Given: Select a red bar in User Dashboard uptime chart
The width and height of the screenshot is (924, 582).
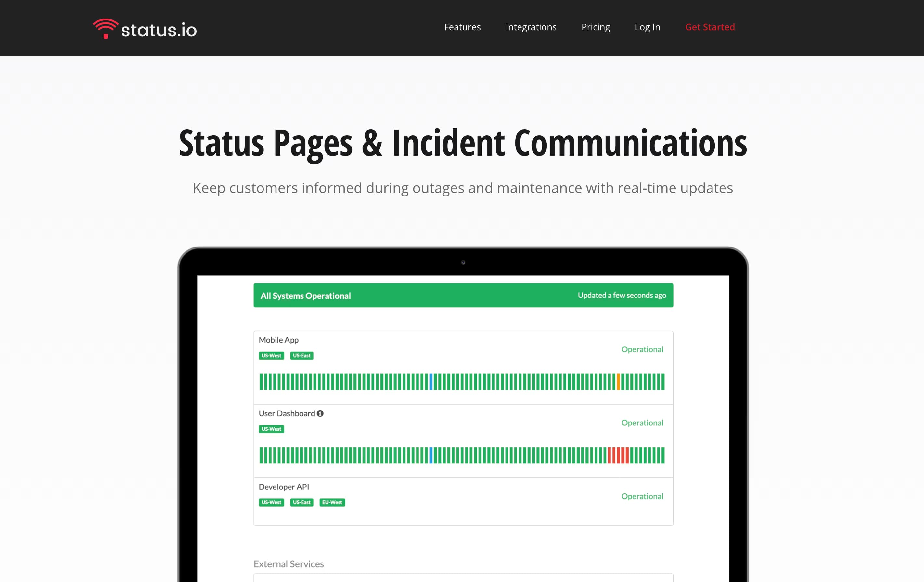Looking at the screenshot, I should [x=618, y=456].
